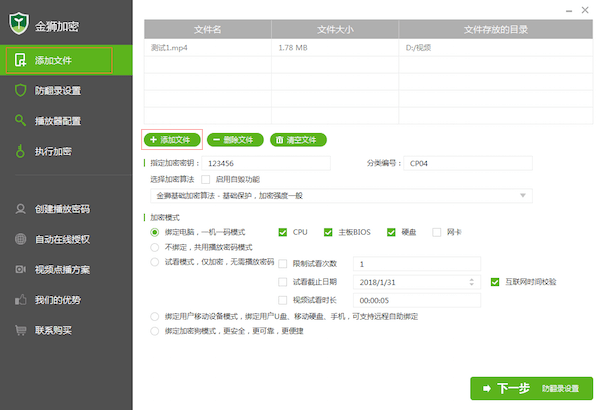The height and width of the screenshot is (410, 600).
Task: Click the trial count field showing 1
Action: (x=417, y=264)
